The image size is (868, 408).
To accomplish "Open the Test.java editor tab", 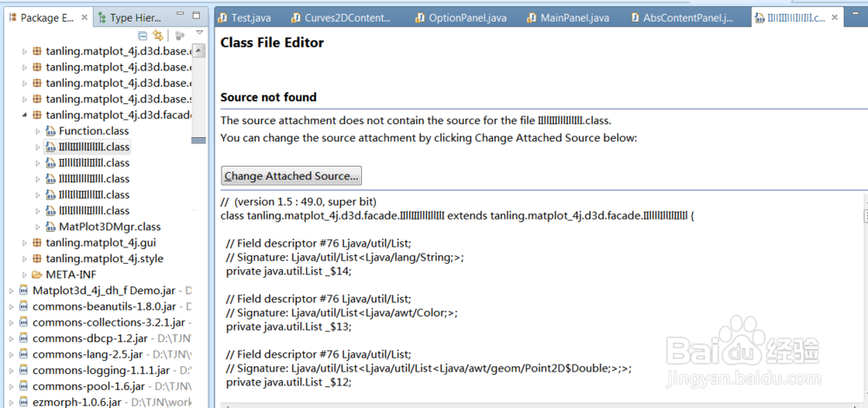I will click(x=245, y=17).
